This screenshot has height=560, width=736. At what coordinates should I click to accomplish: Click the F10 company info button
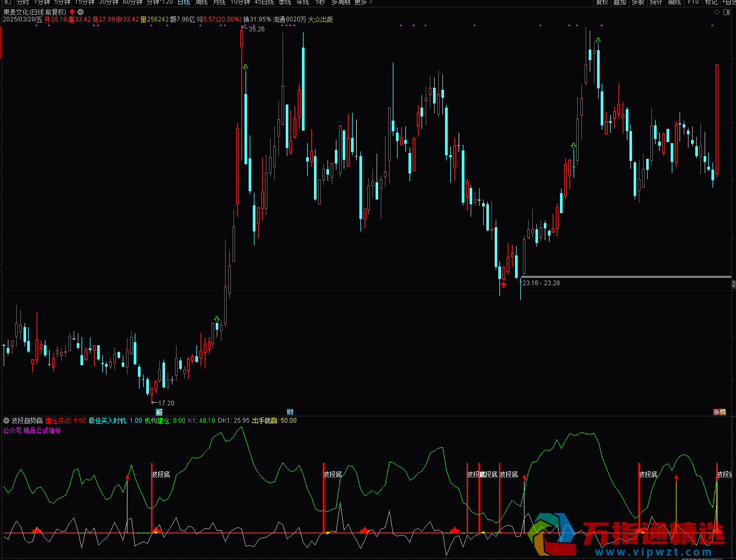tap(693, 2)
